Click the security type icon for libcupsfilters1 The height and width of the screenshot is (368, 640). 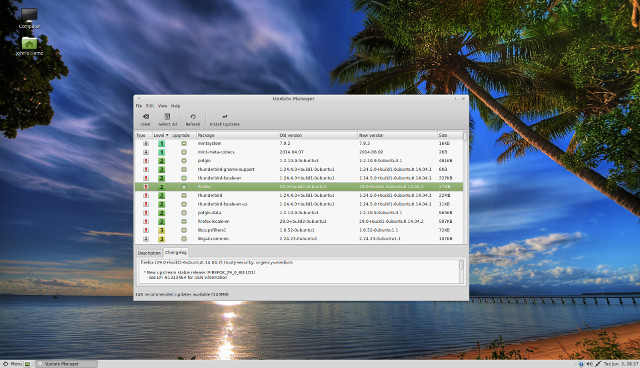(146, 230)
